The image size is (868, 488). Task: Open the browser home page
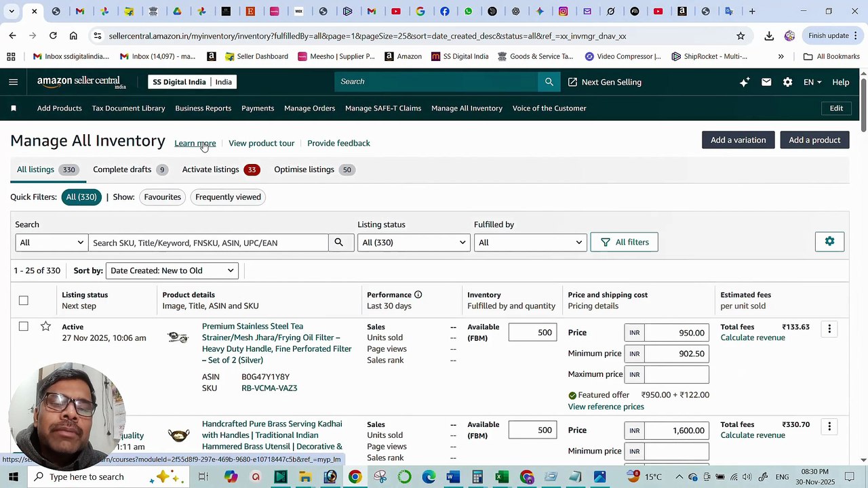point(73,36)
